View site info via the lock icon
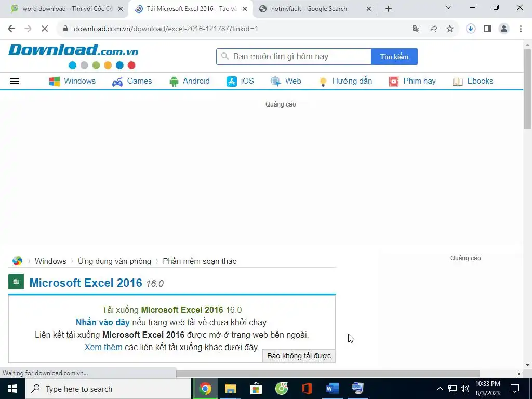 [65, 29]
